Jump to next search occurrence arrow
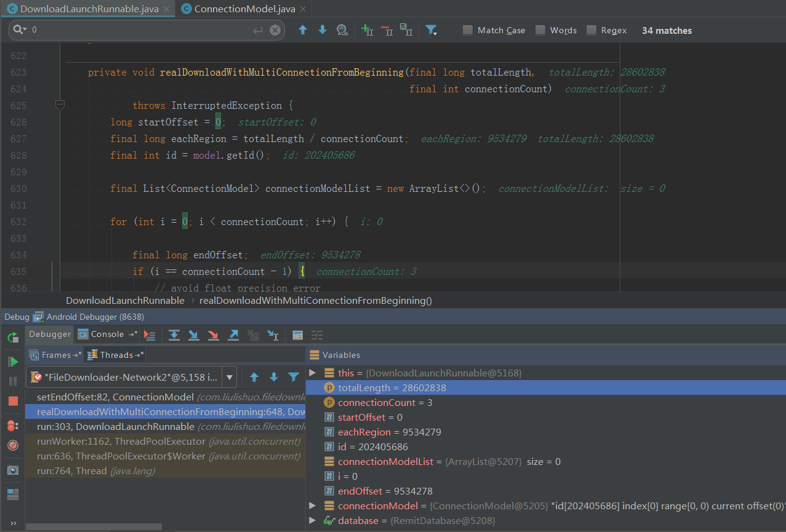Screen dimensions: 786x532 pos(323,30)
